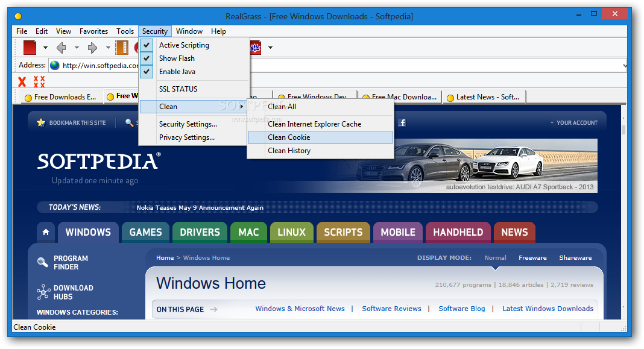This screenshot has width=644, height=349.
Task: Open the Favorites menu
Action: coord(93,31)
